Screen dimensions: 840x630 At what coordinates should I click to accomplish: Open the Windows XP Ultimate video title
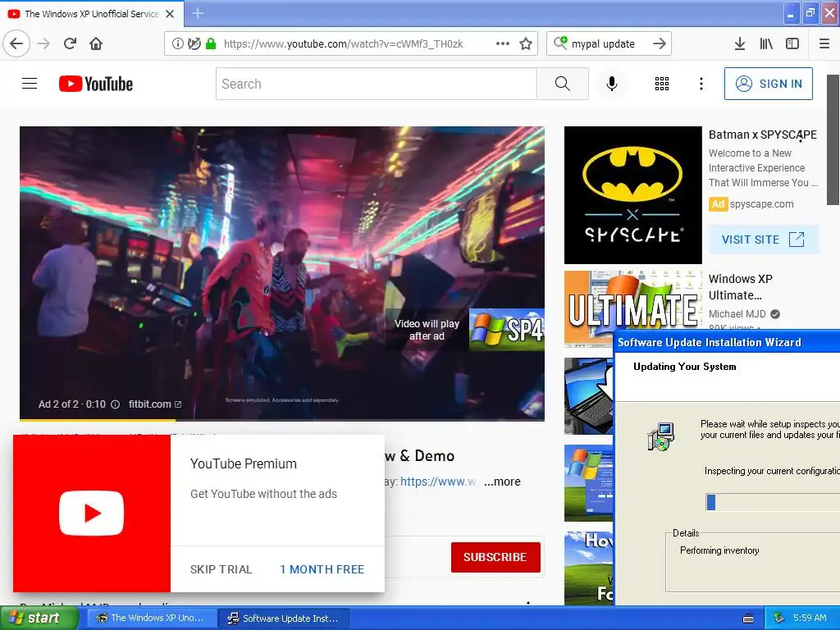click(741, 287)
